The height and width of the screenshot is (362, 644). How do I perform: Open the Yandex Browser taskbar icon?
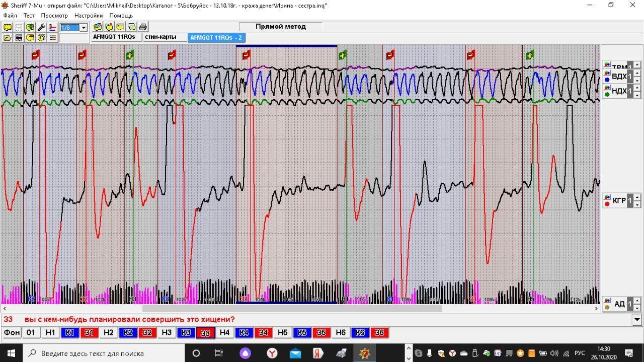[x=272, y=353]
